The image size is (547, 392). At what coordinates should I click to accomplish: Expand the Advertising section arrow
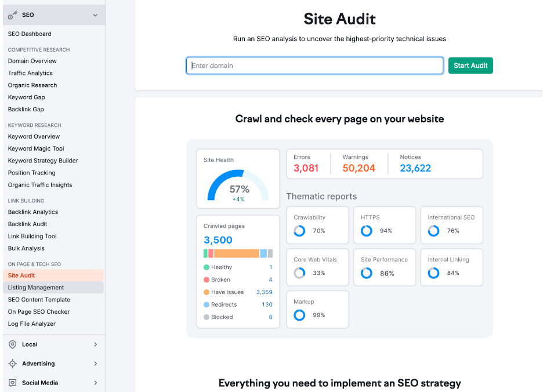pos(95,364)
